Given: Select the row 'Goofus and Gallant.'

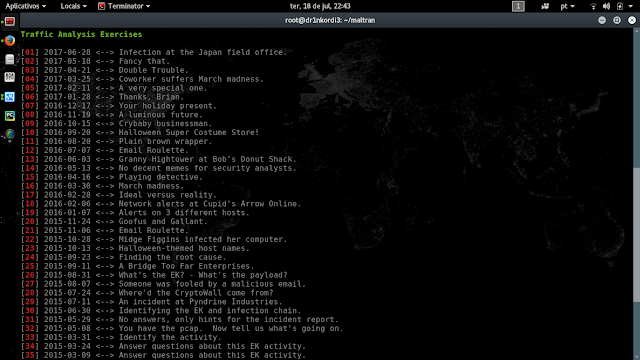Looking at the screenshot, I should pos(114,222).
